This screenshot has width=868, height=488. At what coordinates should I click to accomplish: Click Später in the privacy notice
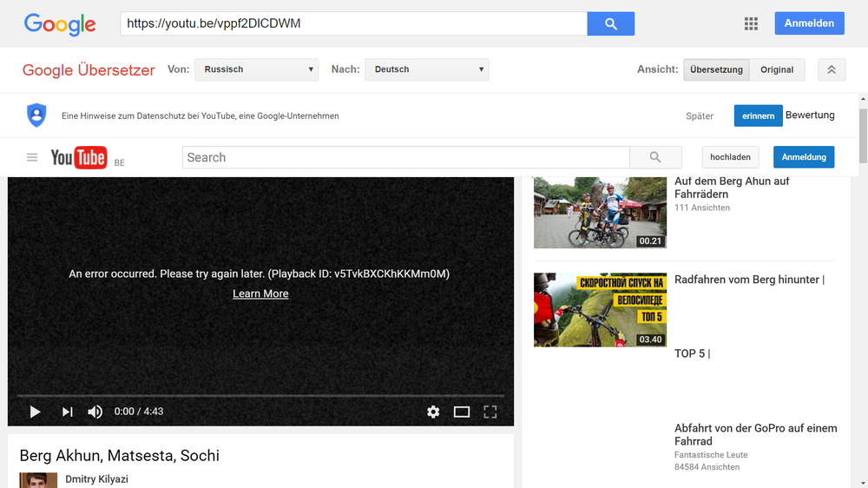699,116
